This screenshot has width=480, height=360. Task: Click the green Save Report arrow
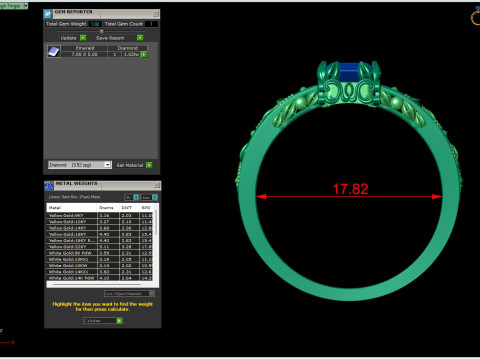[140, 38]
